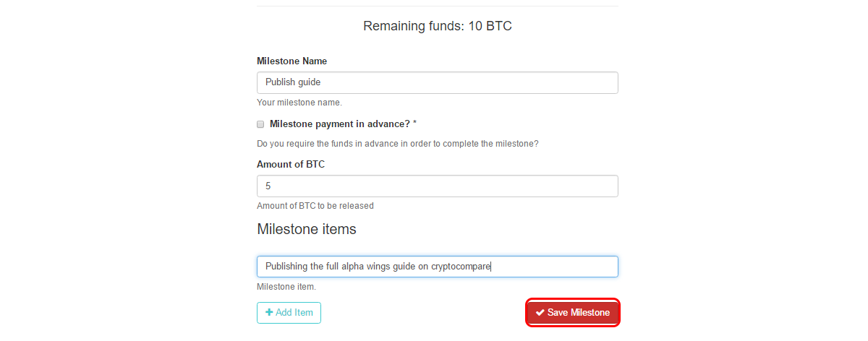868x341 pixels.
Task: Click the 'Milestone payment in advance?' label text
Action: 339,124
